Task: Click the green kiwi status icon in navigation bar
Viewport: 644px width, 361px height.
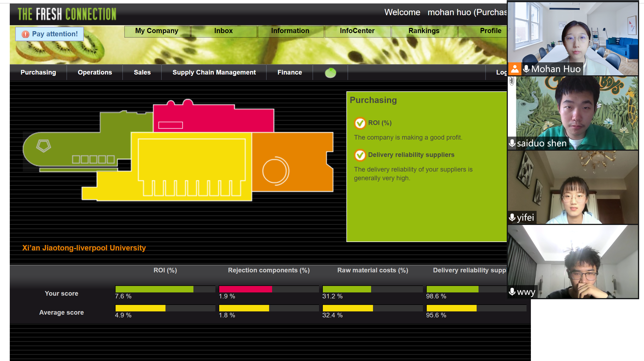Action: 330,73
